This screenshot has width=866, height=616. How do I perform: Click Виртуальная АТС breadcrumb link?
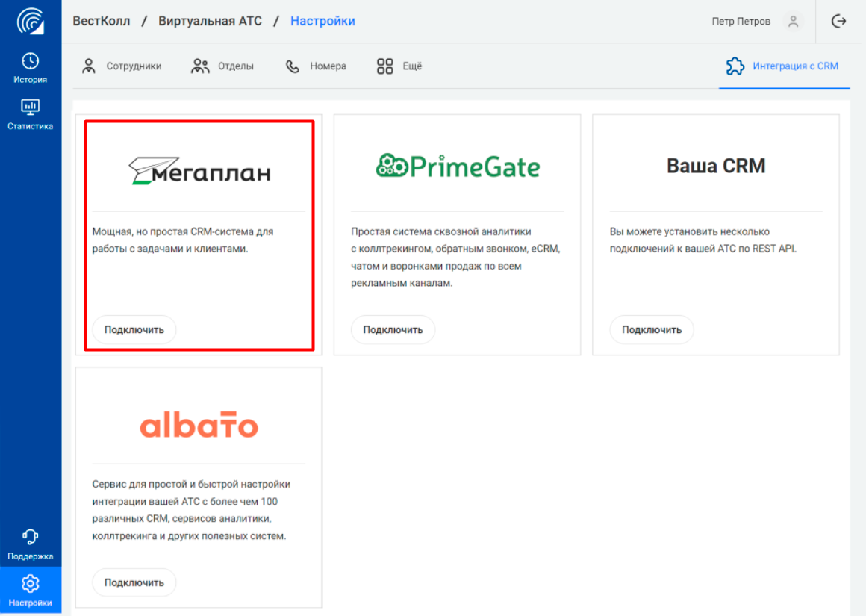210,21
